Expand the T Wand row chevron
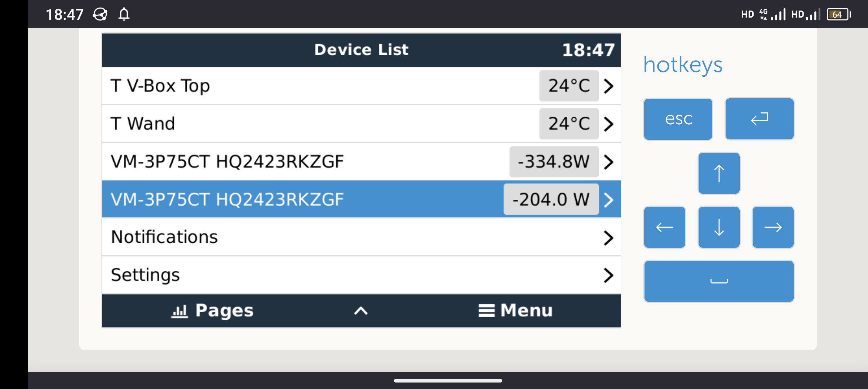The image size is (868, 389). (608, 124)
